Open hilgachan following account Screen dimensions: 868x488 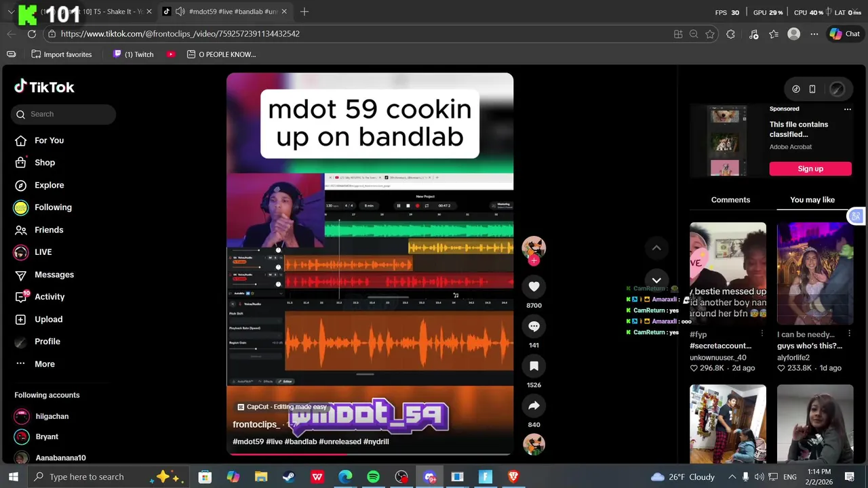coord(41,416)
